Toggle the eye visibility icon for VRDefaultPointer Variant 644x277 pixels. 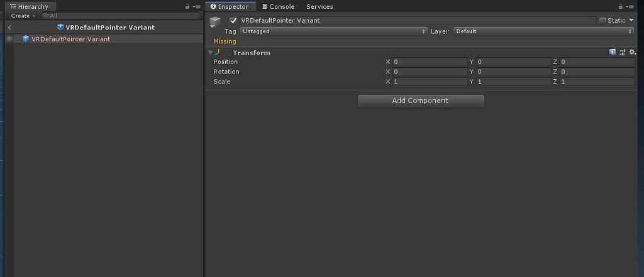[x=9, y=38]
